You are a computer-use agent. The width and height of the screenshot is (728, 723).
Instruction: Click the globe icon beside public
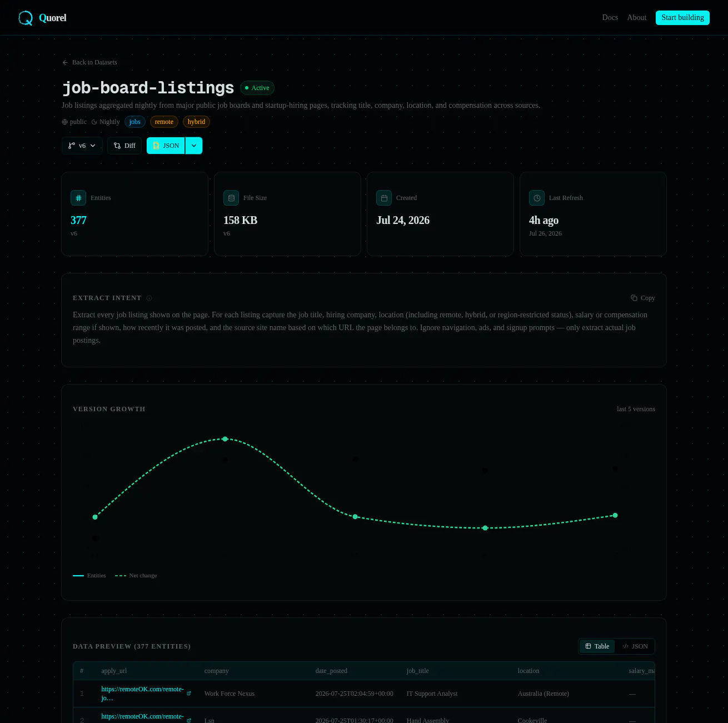click(64, 122)
